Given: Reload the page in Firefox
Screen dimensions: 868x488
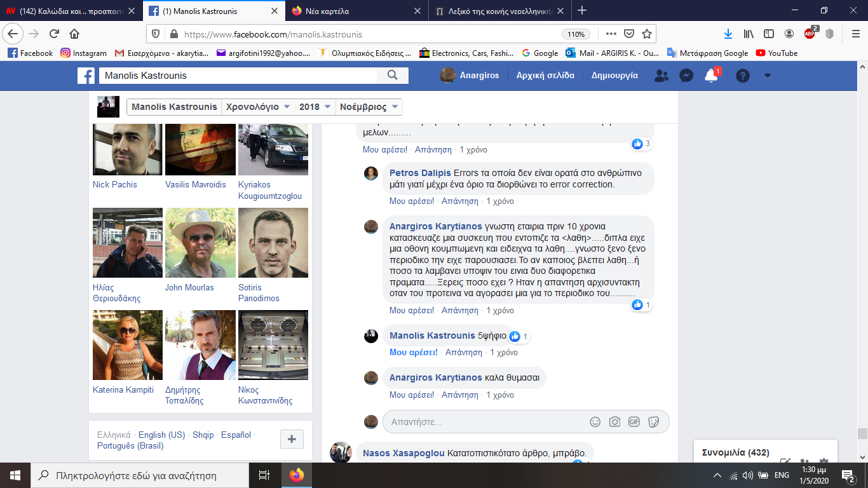Looking at the screenshot, I should click(54, 34).
